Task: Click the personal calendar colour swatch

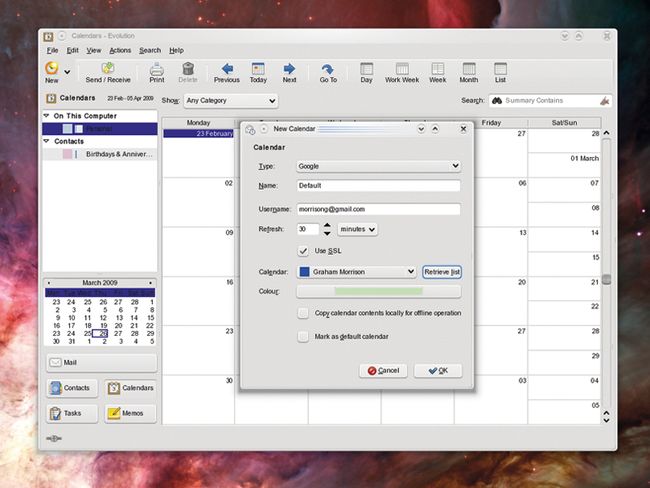Action: 68,129
